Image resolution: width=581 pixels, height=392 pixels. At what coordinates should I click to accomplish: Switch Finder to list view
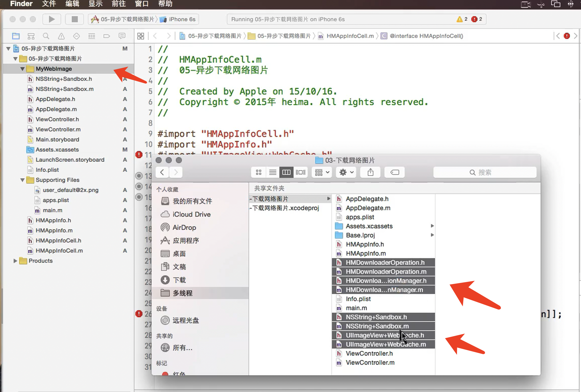273,173
